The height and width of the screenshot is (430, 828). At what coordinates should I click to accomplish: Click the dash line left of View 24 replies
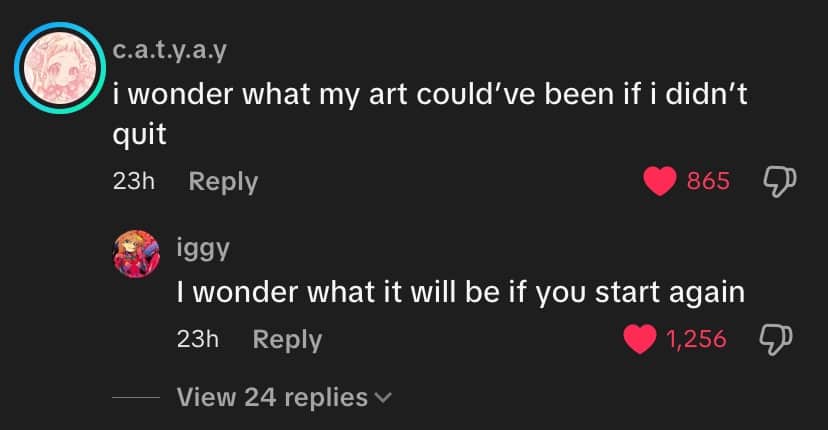point(133,398)
